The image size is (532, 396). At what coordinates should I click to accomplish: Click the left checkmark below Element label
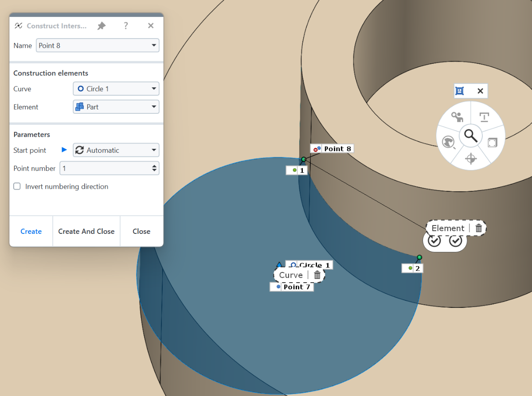tap(434, 241)
